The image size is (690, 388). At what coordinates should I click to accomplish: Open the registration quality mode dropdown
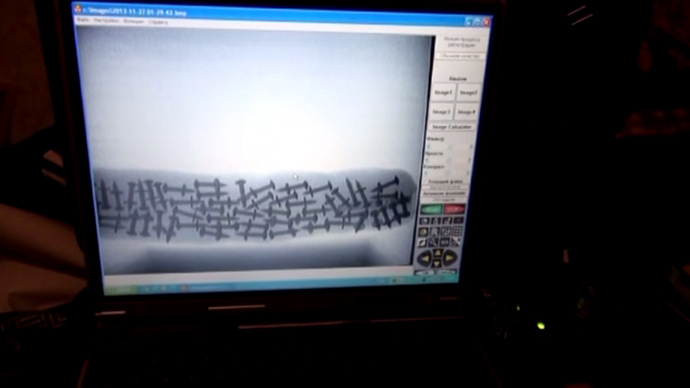(460, 56)
